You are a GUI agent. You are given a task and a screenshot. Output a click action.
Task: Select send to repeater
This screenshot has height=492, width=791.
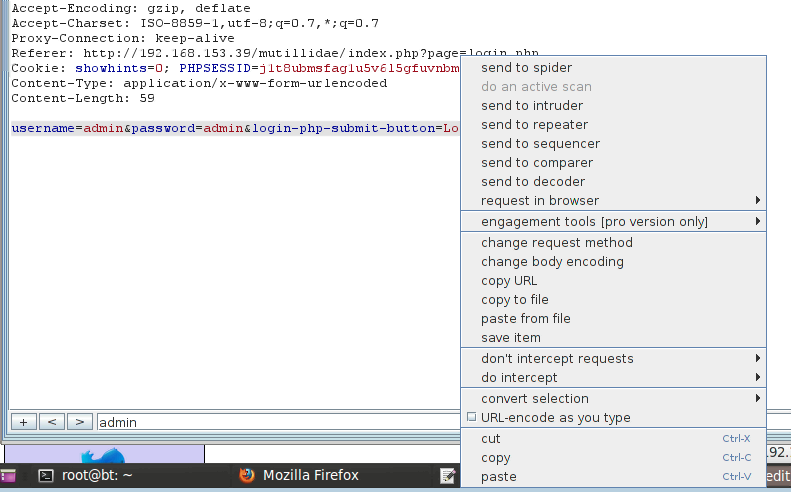pyautogui.click(x=534, y=125)
